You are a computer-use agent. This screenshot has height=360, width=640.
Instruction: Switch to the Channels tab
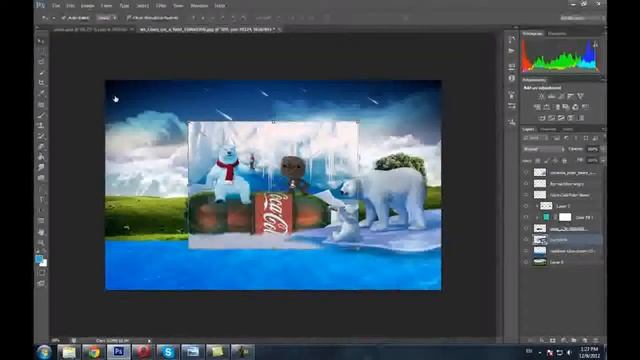548,129
